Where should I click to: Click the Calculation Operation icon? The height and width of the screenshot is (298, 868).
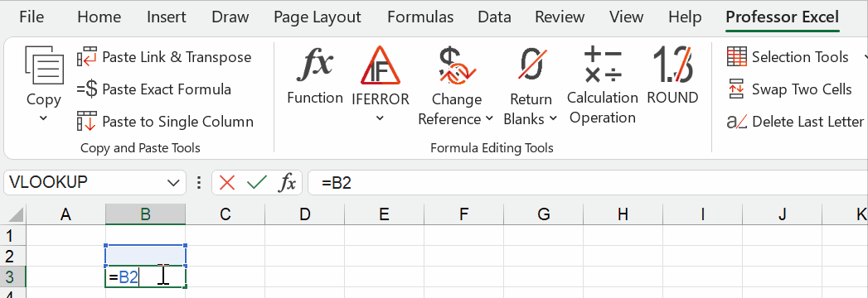click(602, 64)
